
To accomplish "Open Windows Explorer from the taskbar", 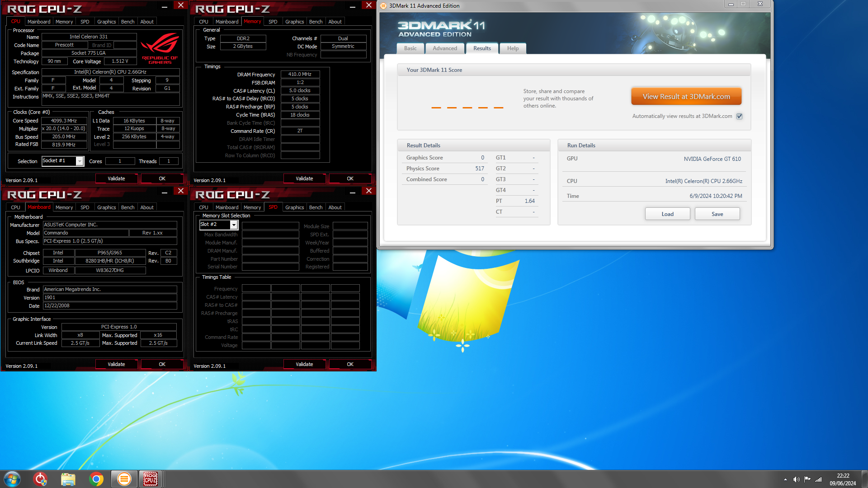I will click(x=68, y=479).
